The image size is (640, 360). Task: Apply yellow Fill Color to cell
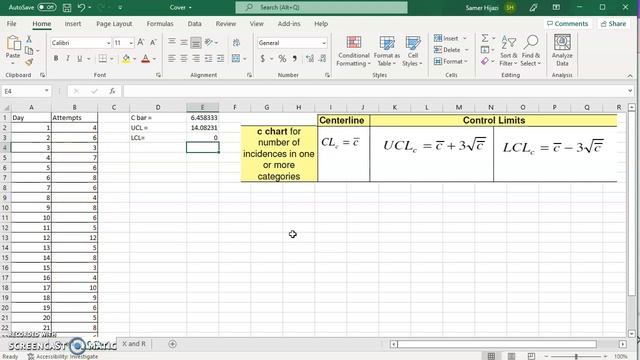click(x=126, y=59)
